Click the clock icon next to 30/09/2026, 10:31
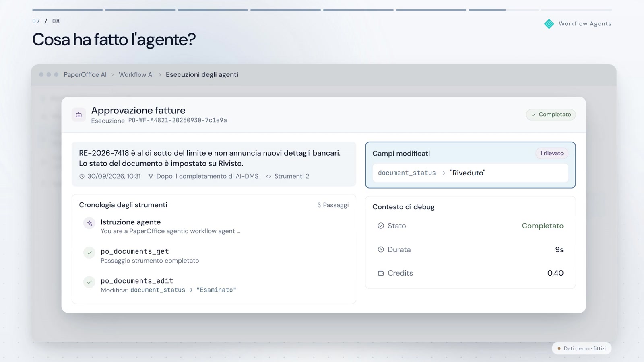The width and height of the screenshot is (644, 362). [82, 176]
